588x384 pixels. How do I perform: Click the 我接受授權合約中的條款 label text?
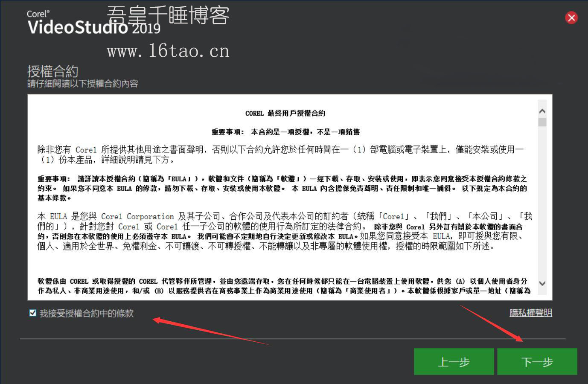point(87,314)
